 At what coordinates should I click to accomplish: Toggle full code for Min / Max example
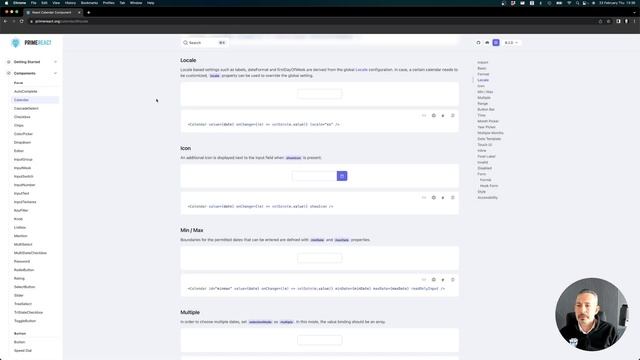(424, 280)
